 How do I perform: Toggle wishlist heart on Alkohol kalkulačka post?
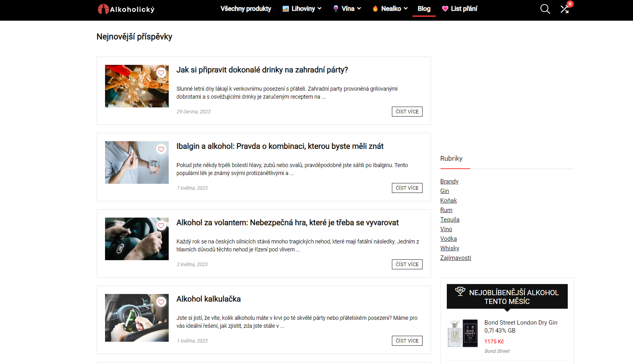161,302
